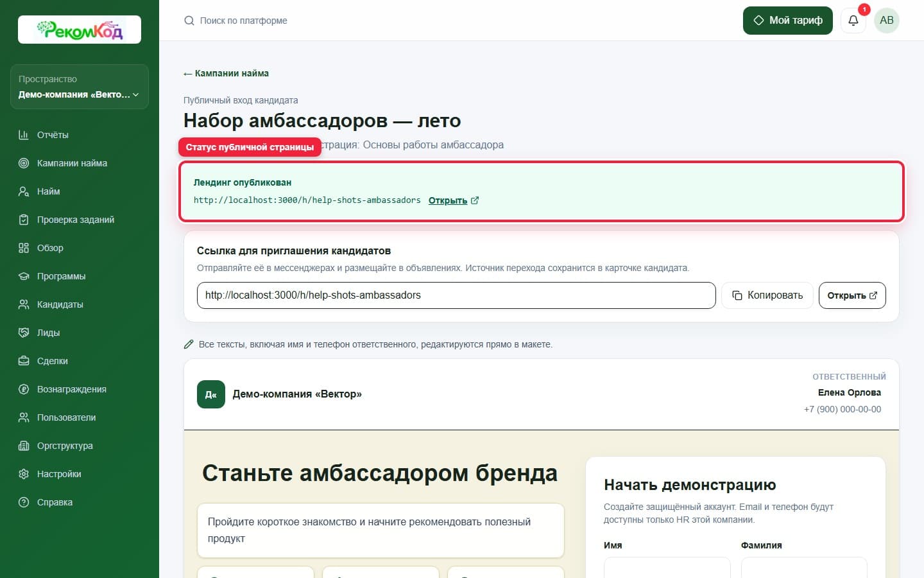Click the invitation link input field
Viewport: 924px width, 578px height.
456,295
